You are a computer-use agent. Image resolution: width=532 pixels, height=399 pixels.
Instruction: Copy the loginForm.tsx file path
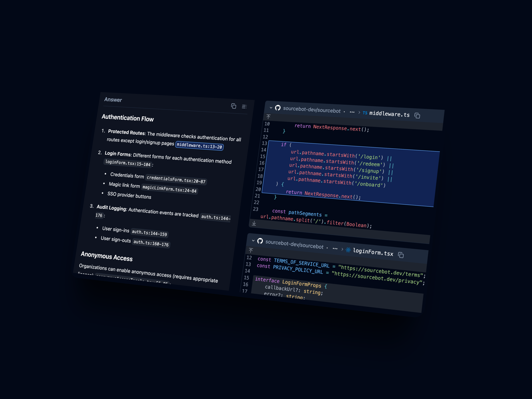click(401, 255)
